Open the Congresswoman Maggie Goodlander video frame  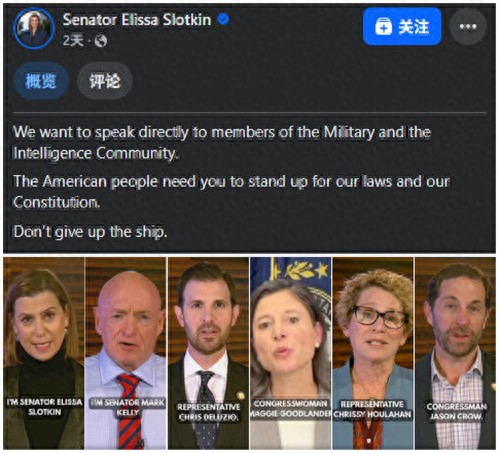click(291, 353)
